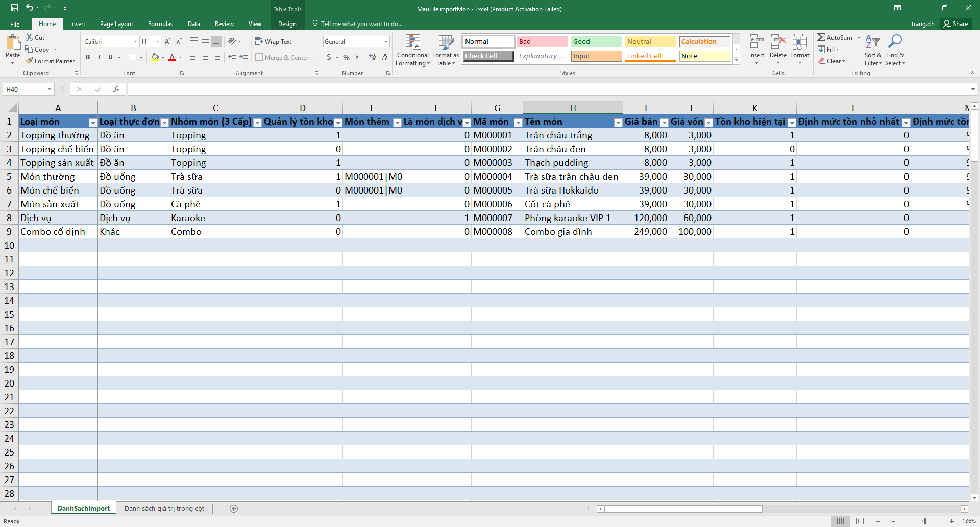Toggle Bold formatting
The image size is (980, 527).
pos(88,57)
